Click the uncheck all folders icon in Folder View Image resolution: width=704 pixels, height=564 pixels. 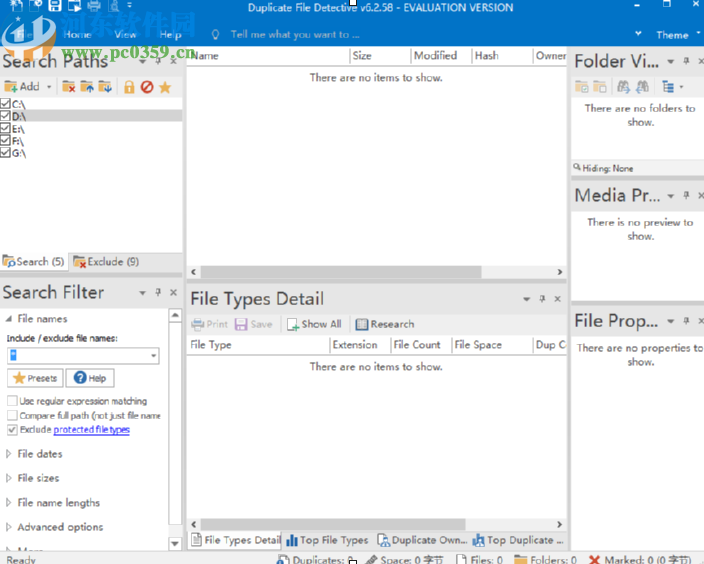[600, 87]
